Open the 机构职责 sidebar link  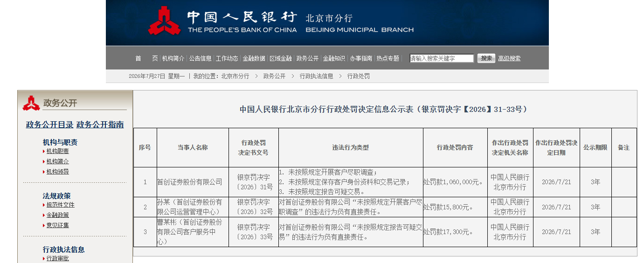(58, 151)
